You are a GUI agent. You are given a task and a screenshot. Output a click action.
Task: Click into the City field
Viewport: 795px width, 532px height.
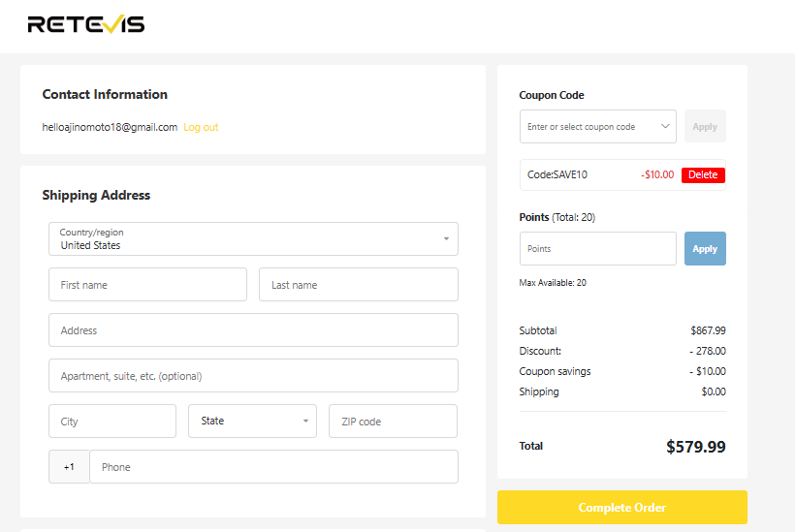(x=112, y=421)
